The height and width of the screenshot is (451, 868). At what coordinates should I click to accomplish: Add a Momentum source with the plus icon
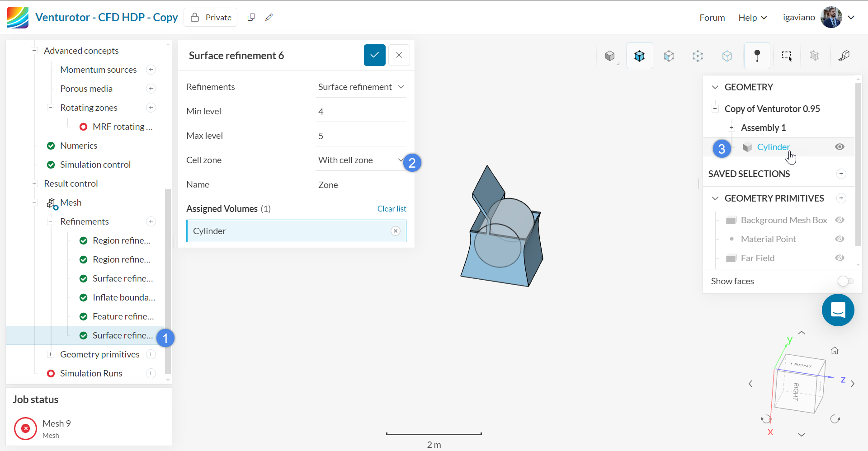(151, 70)
